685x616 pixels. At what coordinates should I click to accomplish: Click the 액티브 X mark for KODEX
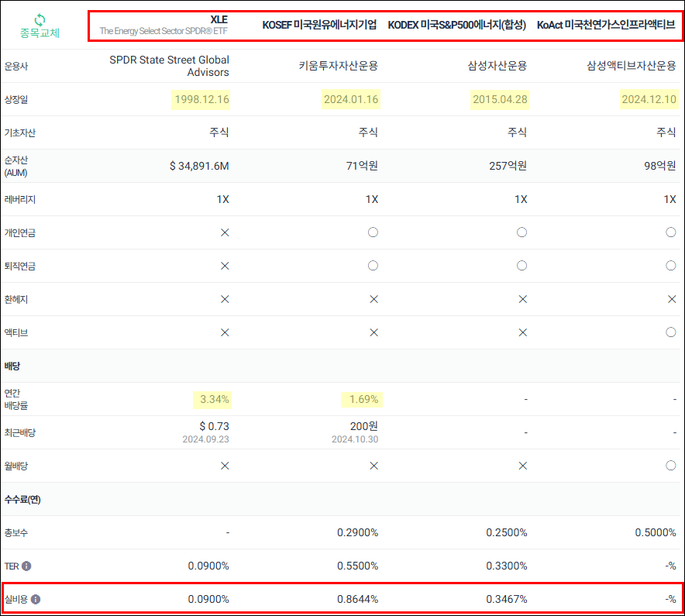522,332
